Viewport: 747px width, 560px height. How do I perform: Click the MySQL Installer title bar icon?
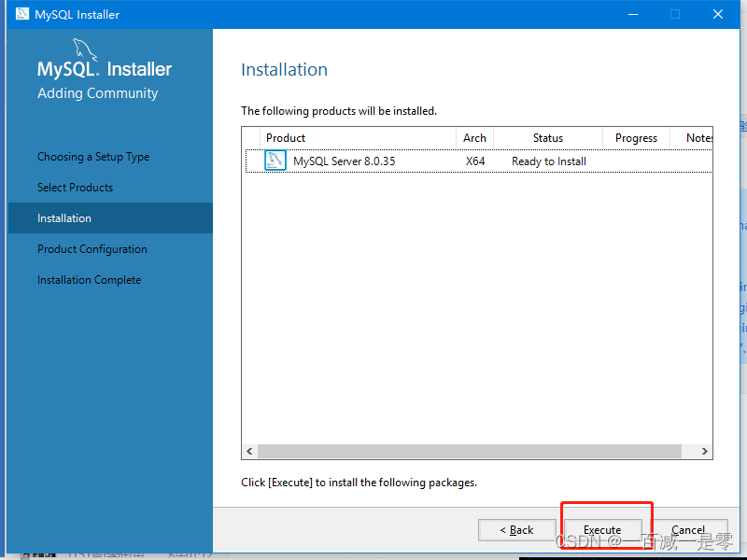(21, 14)
